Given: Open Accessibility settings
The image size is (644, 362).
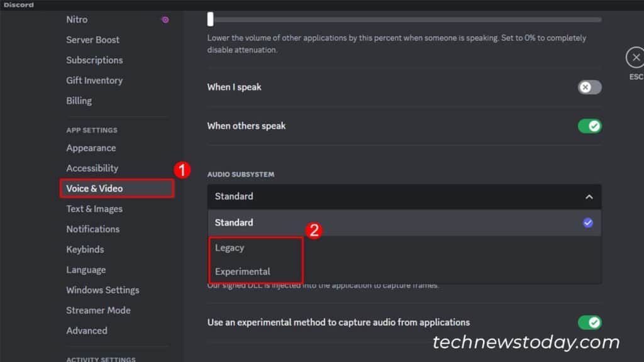Looking at the screenshot, I should tap(92, 168).
